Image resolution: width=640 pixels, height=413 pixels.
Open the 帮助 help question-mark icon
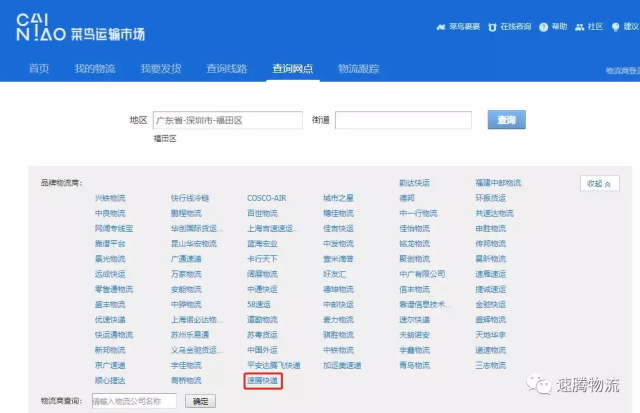pyautogui.click(x=543, y=27)
